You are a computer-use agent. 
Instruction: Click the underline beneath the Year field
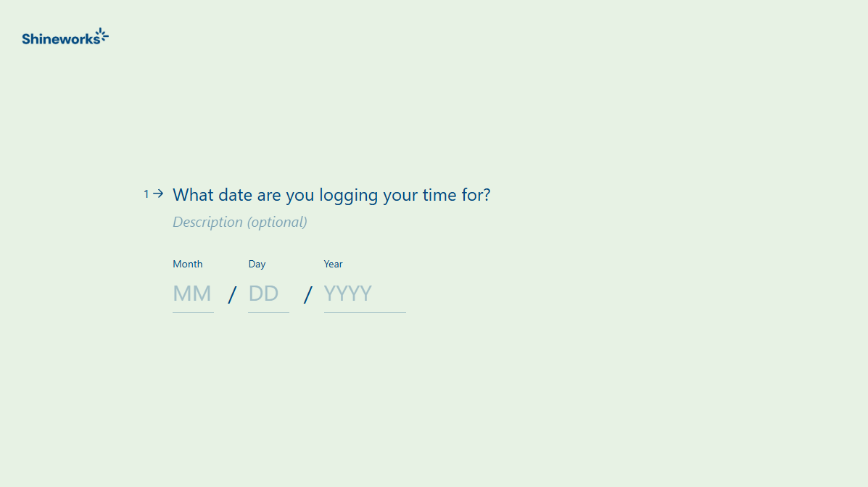tap(365, 312)
